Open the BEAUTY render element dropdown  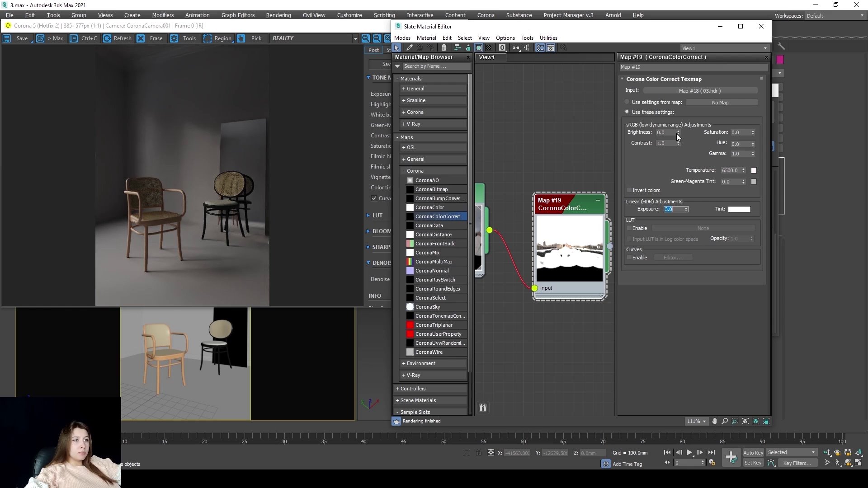(355, 38)
